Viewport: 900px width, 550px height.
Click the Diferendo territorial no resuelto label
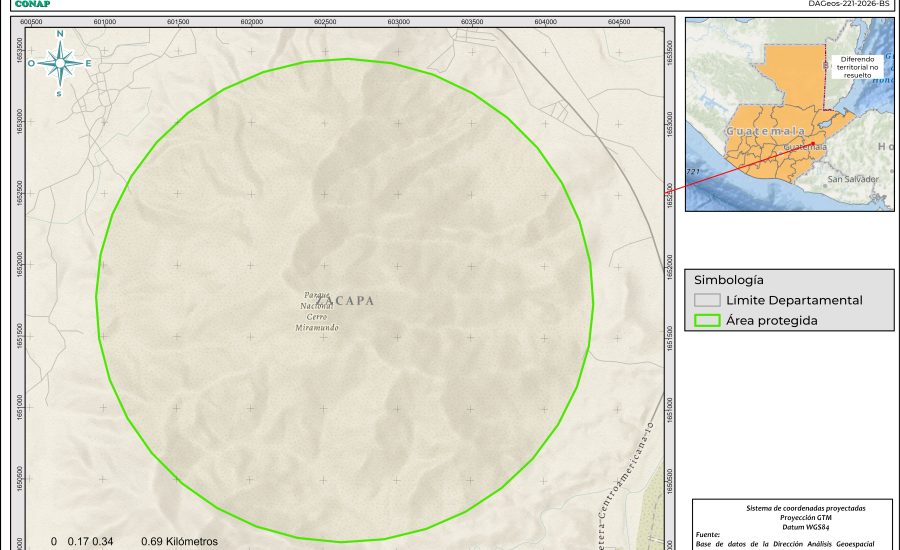tap(857, 66)
